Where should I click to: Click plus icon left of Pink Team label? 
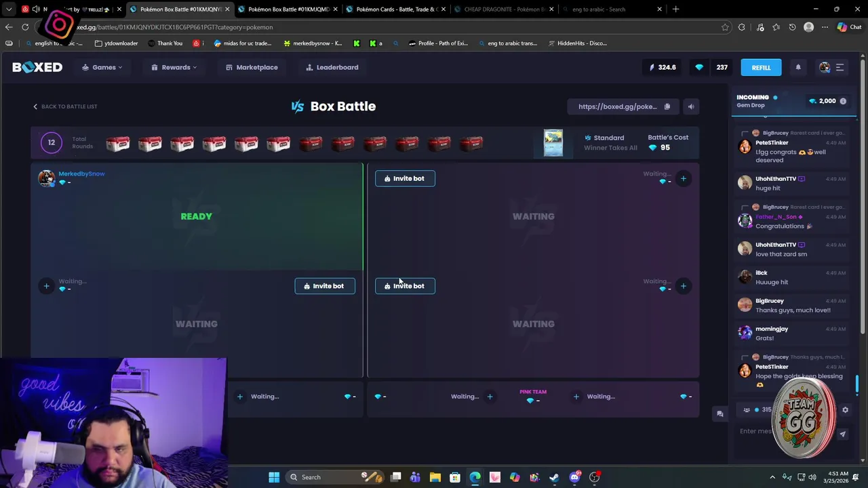click(x=490, y=396)
